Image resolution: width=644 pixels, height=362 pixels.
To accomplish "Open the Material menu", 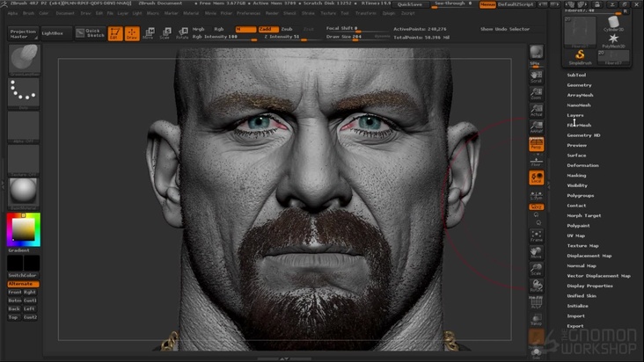I will coord(191,13).
